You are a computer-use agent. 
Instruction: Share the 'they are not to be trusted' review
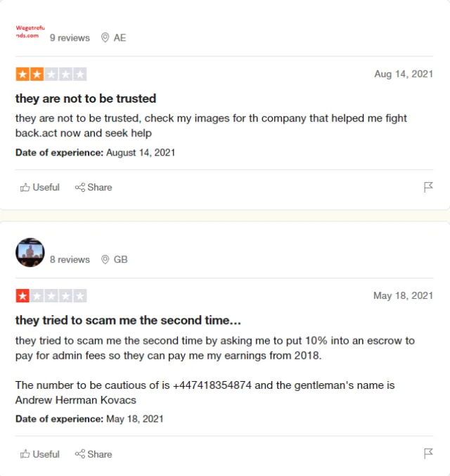click(94, 187)
